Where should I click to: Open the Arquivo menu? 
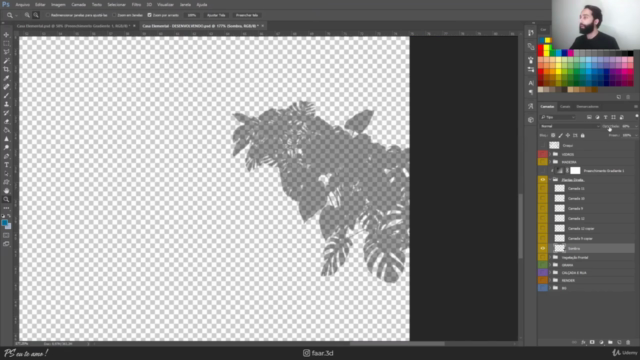pyautogui.click(x=22, y=4)
